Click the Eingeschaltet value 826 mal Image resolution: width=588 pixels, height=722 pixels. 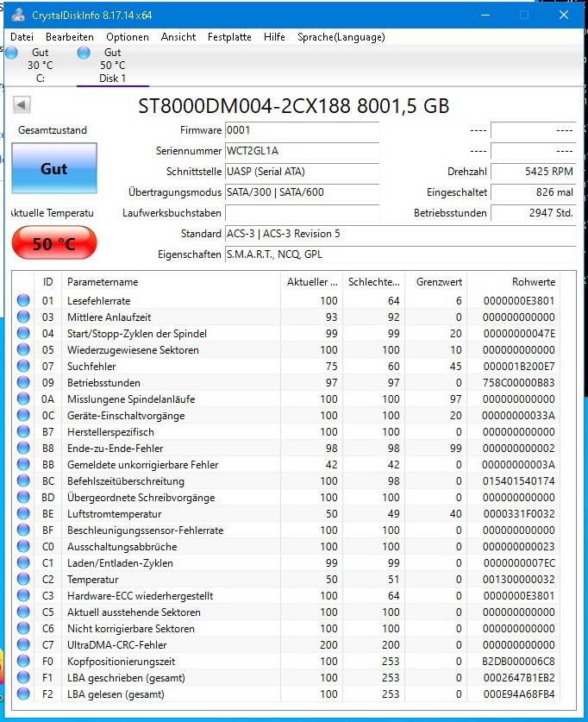pos(533,192)
